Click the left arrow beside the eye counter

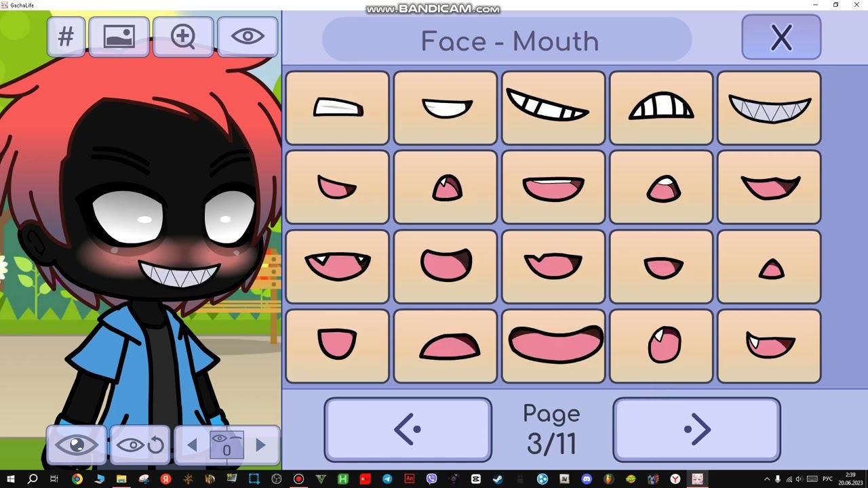[x=192, y=445]
